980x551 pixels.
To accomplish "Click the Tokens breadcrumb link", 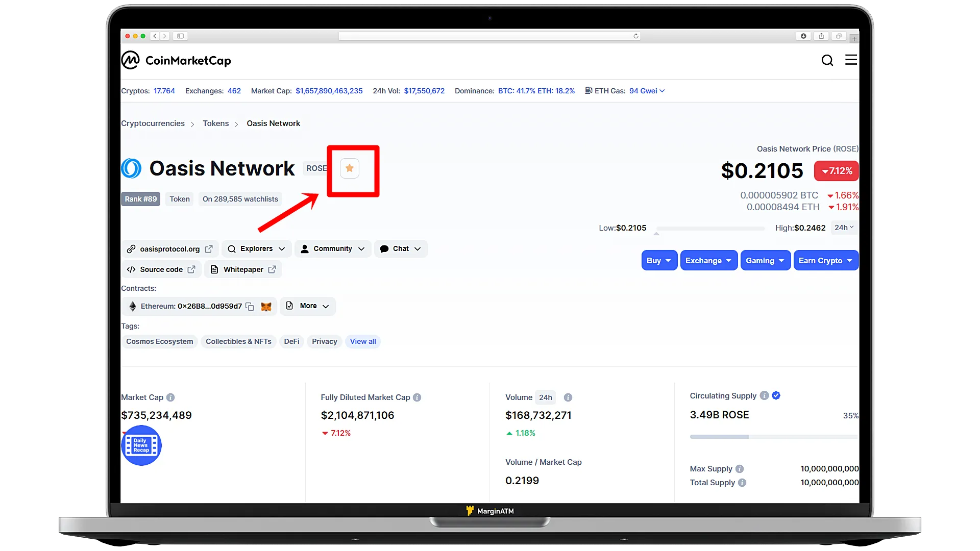I will [x=215, y=123].
